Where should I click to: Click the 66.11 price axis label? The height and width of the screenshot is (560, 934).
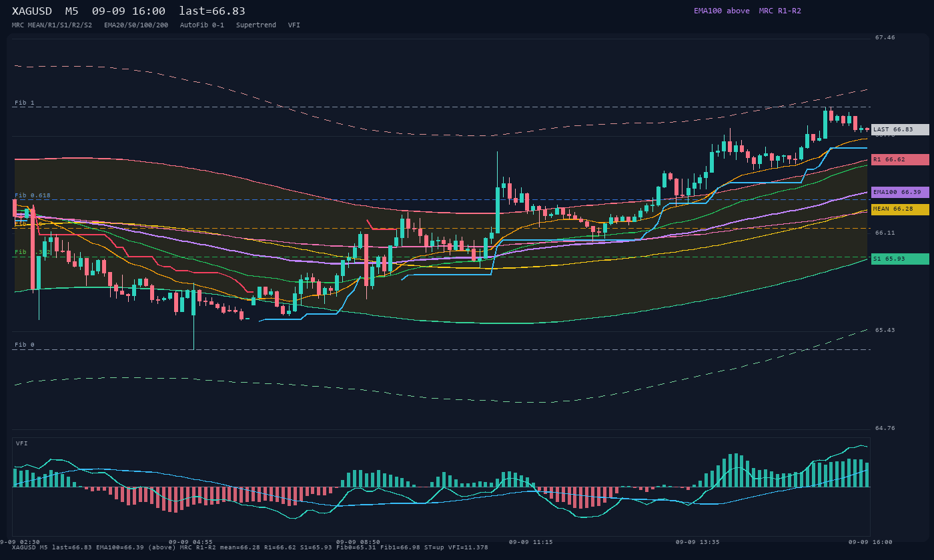click(x=885, y=233)
